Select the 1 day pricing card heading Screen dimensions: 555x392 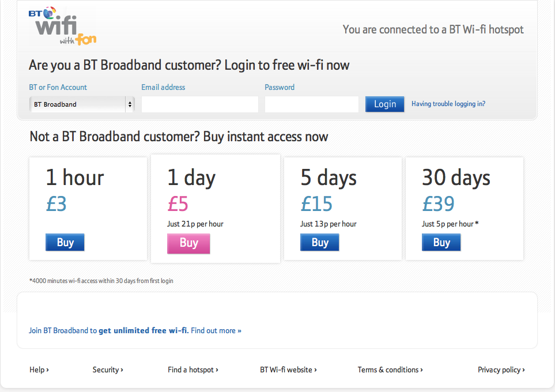[x=191, y=177]
